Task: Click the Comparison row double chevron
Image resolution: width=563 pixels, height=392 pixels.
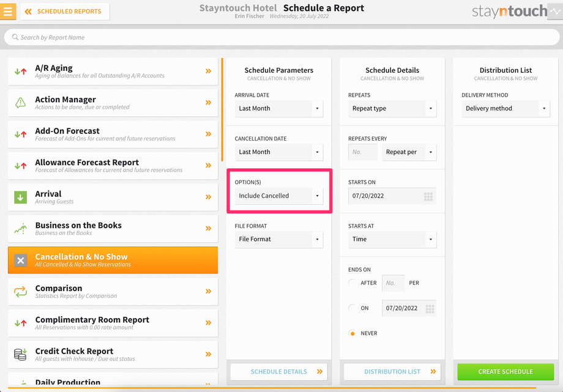Action: 208,291
